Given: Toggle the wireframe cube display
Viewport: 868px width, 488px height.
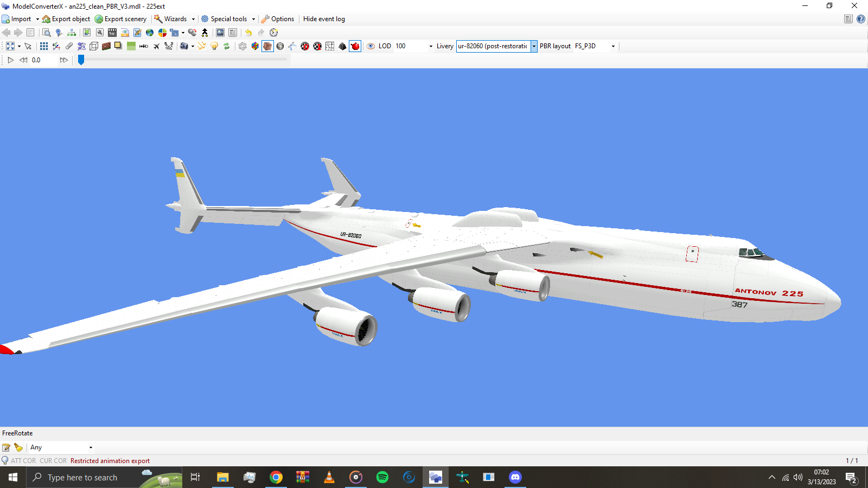Looking at the screenshot, I should tap(94, 46).
